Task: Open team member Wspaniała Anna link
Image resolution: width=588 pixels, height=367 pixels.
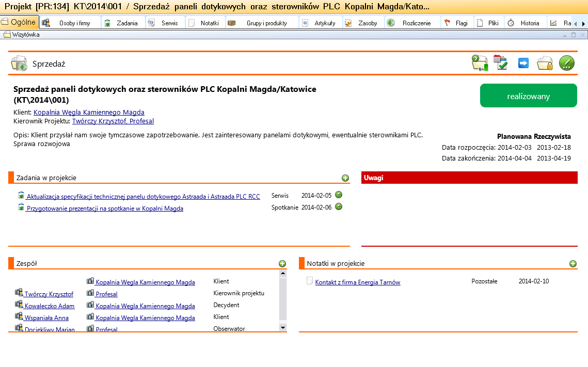Action: [x=46, y=318]
